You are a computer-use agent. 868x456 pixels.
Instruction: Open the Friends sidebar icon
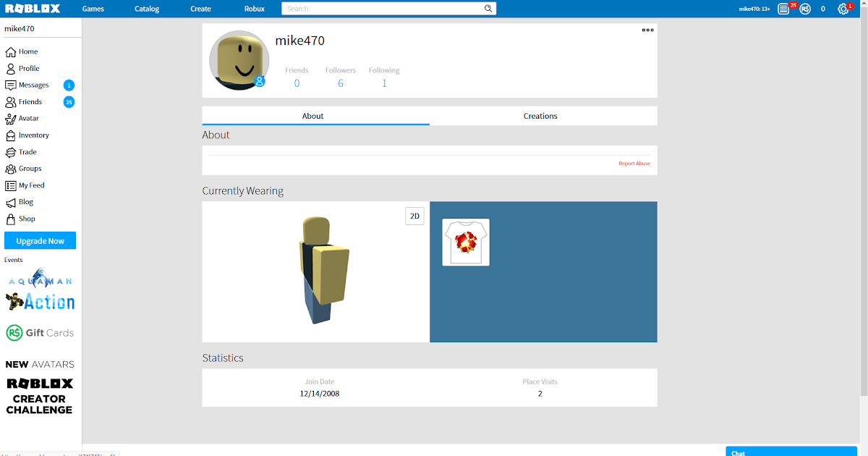(10, 102)
